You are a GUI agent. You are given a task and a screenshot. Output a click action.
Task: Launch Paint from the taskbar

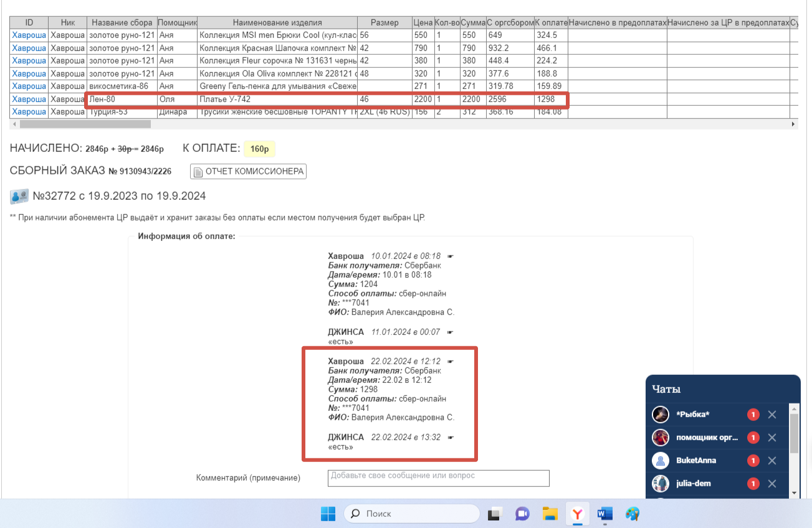click(633, 514)
